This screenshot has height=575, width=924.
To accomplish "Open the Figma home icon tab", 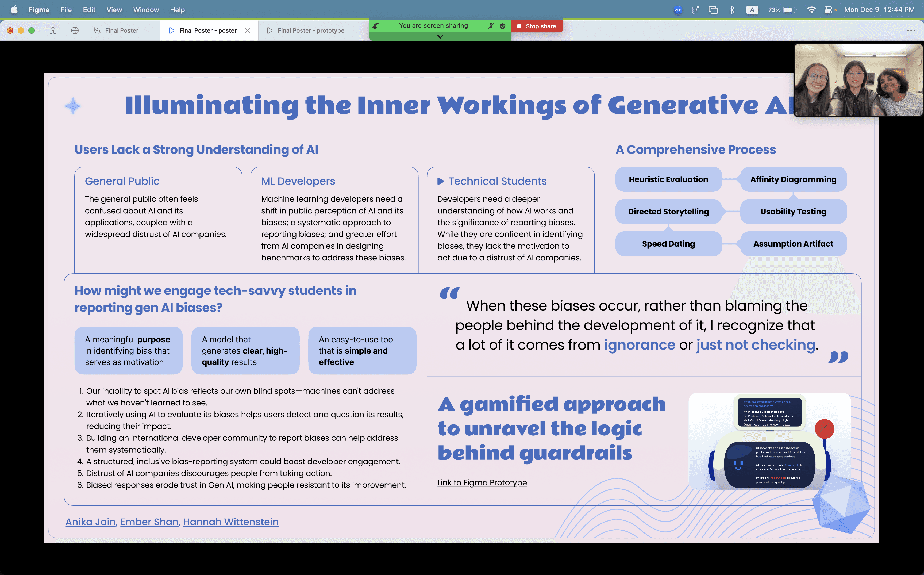I will [x=53, y=30].
